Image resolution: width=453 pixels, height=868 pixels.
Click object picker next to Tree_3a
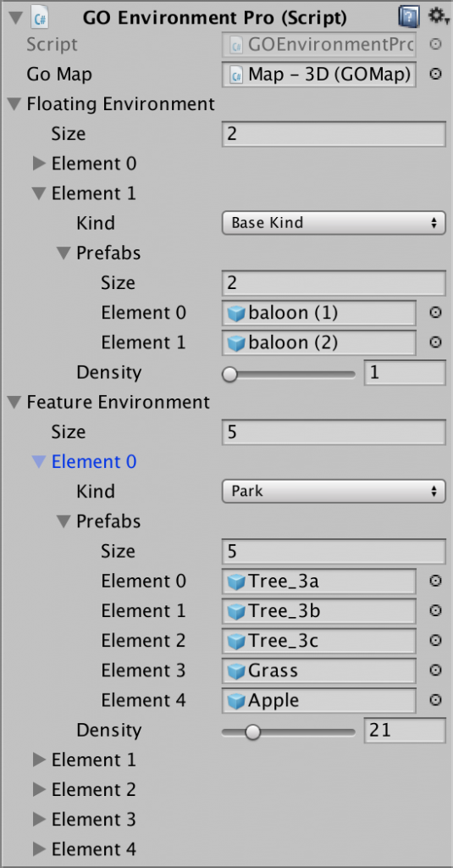click(x=436, y=581)
